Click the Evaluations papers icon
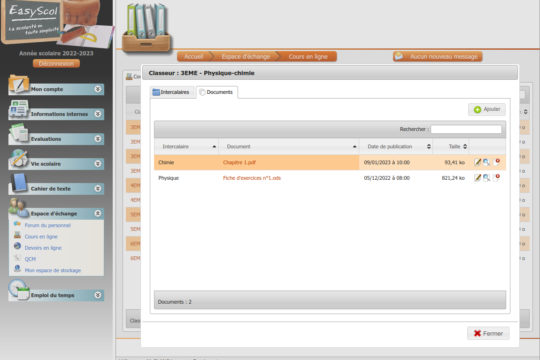 pos(19,134)
